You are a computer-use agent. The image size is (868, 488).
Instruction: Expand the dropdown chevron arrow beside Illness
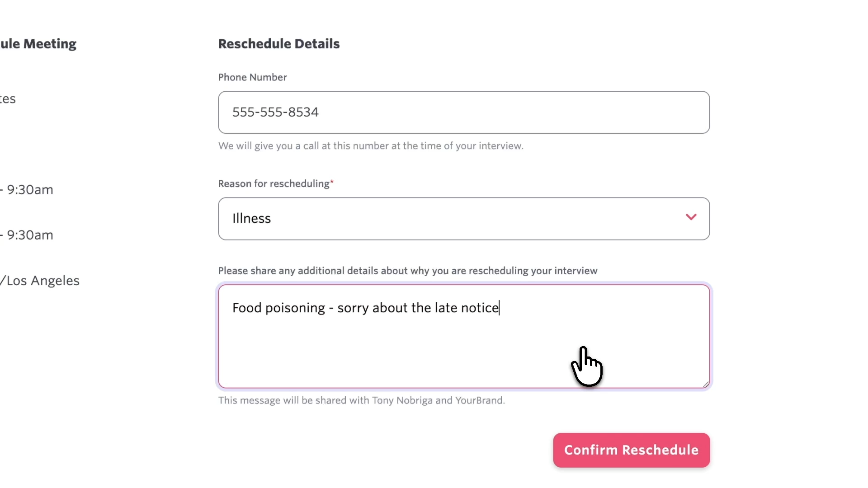pos(691,217)
